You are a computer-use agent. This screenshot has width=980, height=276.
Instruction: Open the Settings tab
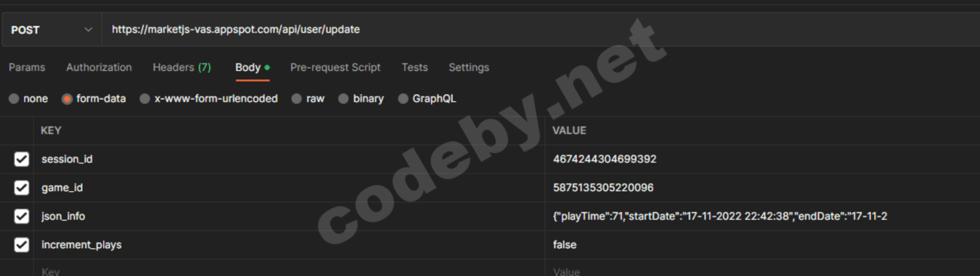(469, 67)
